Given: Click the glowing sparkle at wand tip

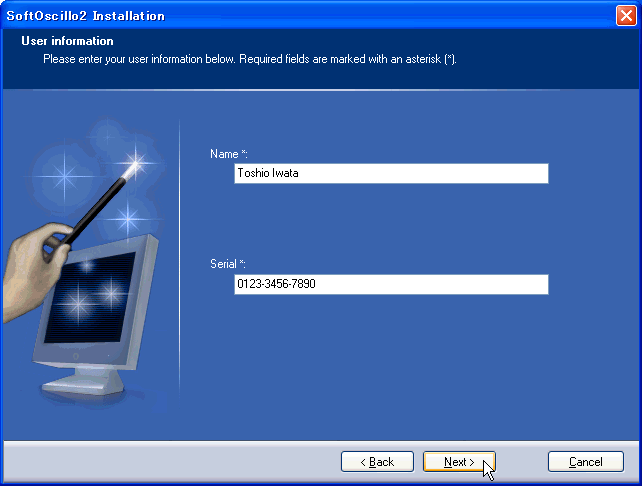Looking at the screenshot, I should 135,165.
